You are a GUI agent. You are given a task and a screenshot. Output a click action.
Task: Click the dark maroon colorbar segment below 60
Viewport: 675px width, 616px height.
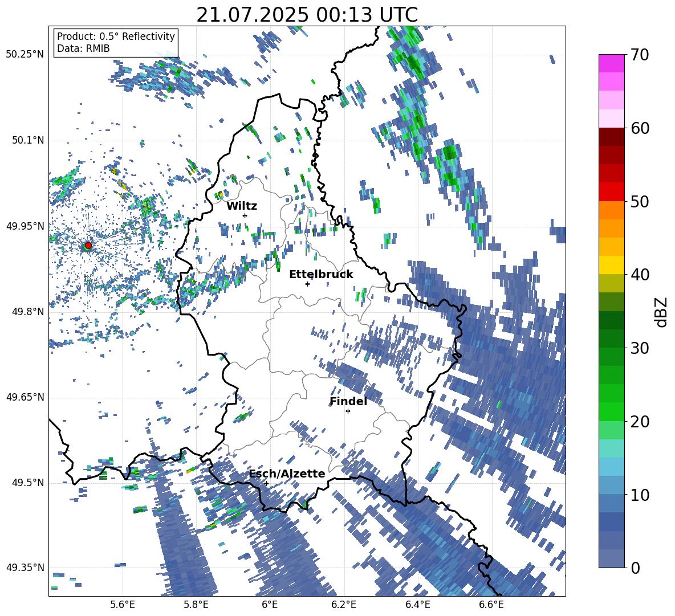(611, 137)
